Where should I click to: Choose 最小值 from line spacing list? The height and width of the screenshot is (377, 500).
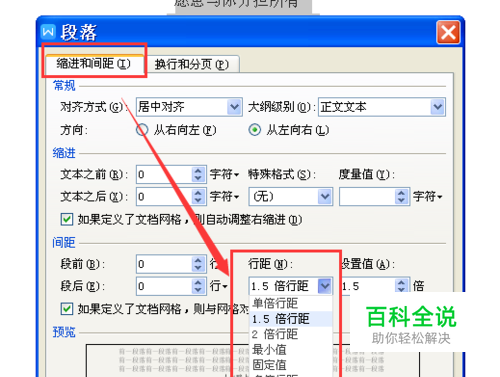pos(291,350)
